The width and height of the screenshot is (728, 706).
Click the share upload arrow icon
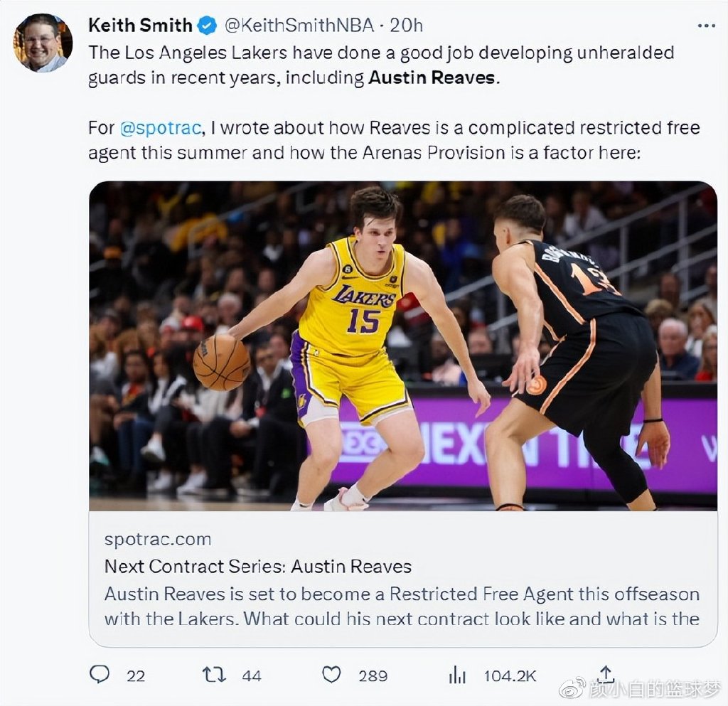tap(606, 673)
